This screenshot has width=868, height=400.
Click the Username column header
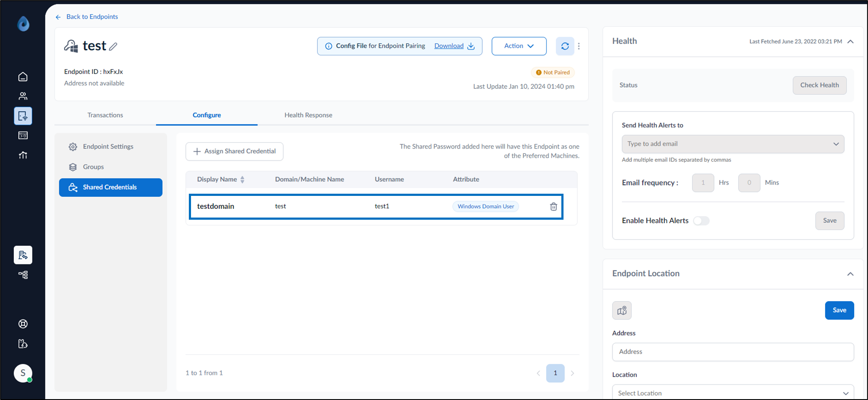coord(389,179)
